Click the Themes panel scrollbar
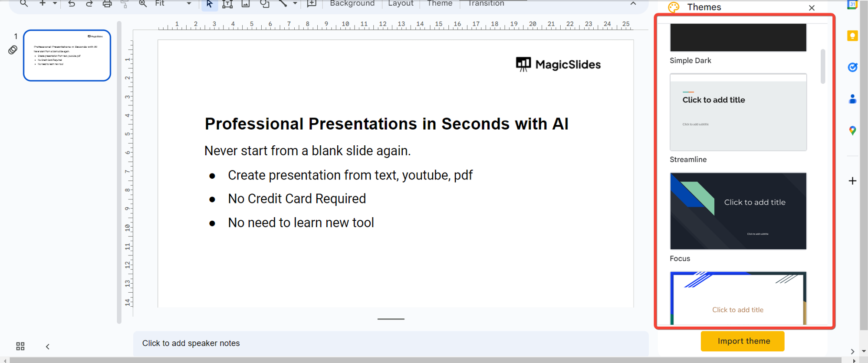Image resolution: width=868 pixels, height=363 pixels. tap(822, 66)
